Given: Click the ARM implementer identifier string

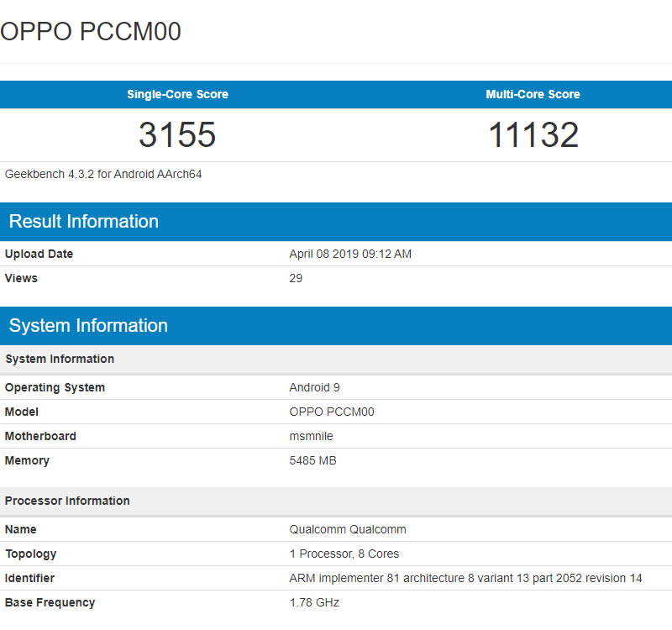Looking at the screenshot, I should [465, 578].
